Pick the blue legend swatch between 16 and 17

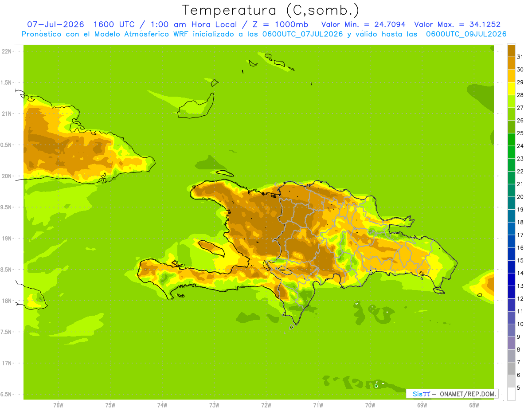click(511, 241)
